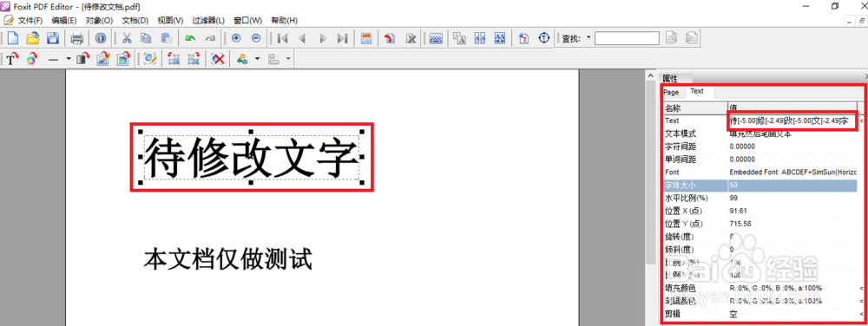The height and width of the screenshot is (326, 868).
Task: Print the document with the printer icon
Action: click(x=77, y=38)
